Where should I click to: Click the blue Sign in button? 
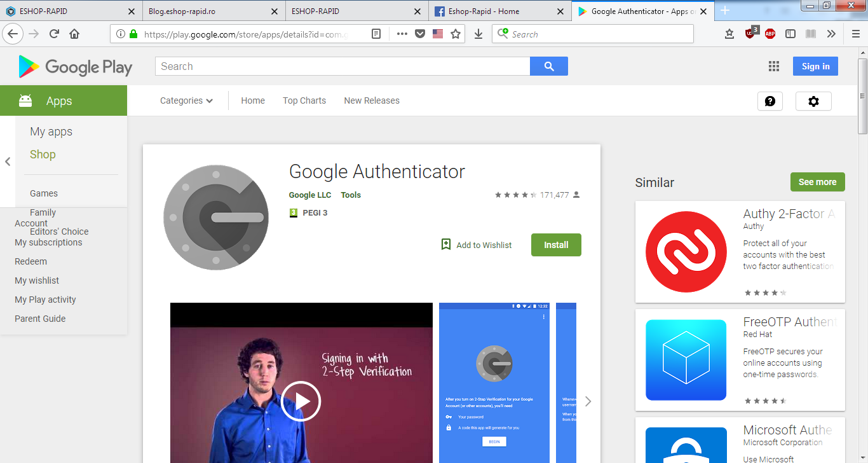tap(815, 66)
